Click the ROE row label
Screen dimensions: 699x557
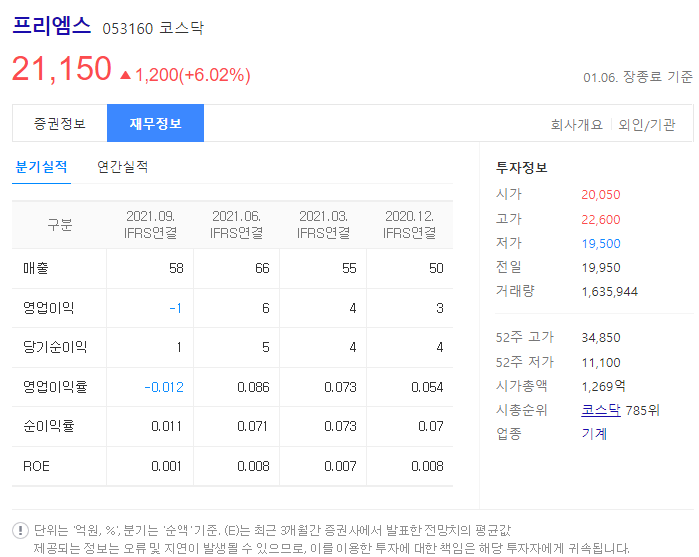pyautogui.click(x=36, y=466)
